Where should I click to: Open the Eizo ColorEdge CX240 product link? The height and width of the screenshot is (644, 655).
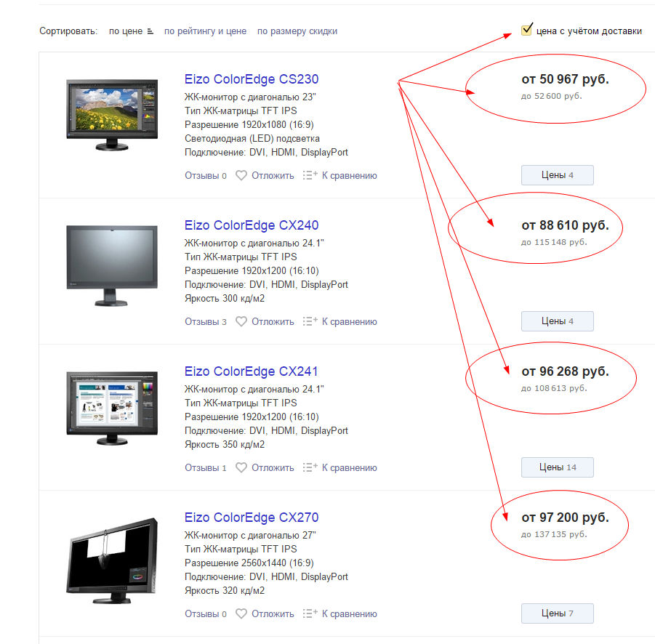[x=252, y=225]
